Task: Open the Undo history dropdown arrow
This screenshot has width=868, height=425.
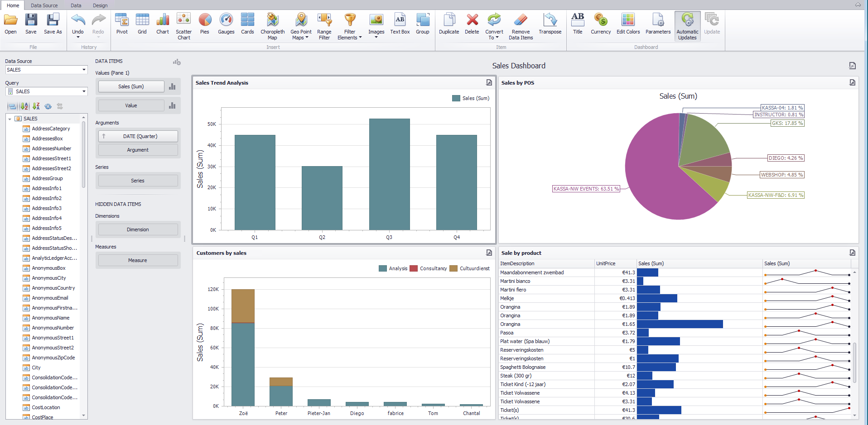Action: tap(78, 38)
